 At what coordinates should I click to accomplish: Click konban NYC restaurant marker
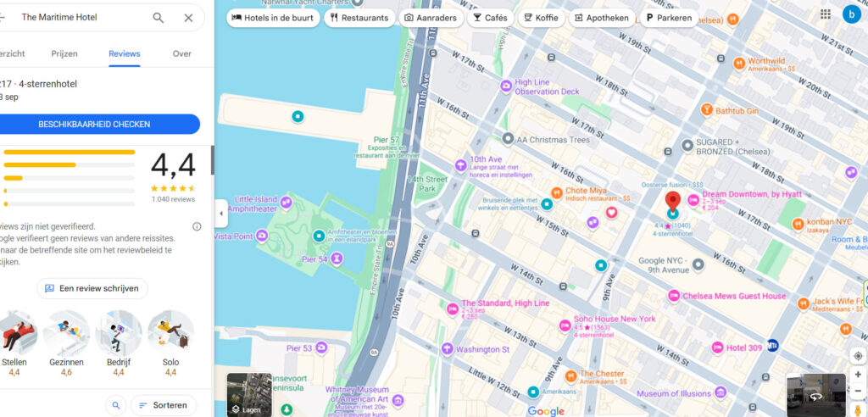click(x=798, y=225)
